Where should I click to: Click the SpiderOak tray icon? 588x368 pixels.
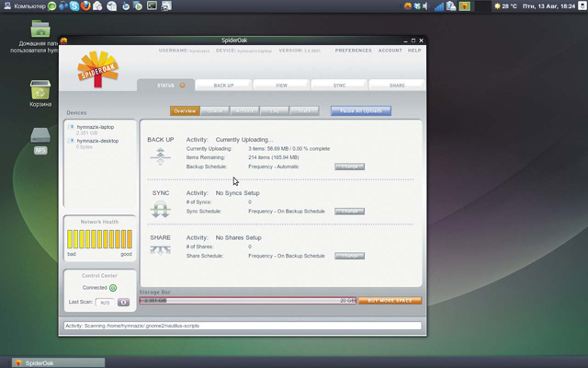pyautogui.click(x=408, y=6)
